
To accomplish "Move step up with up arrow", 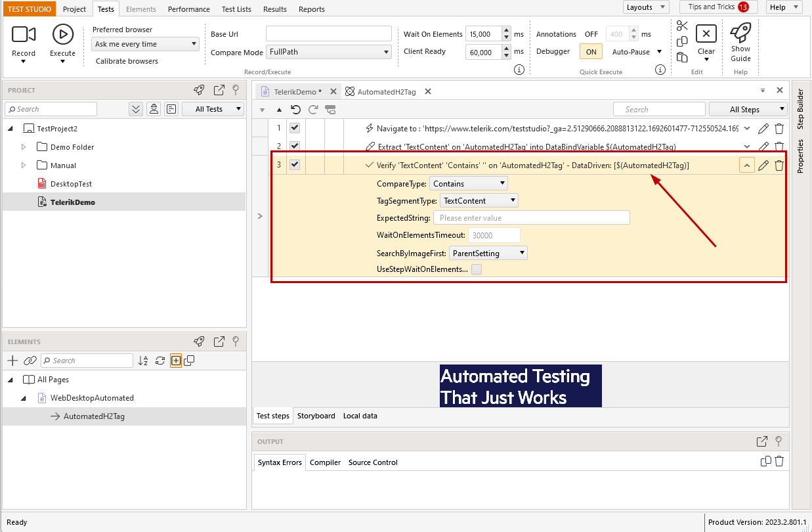I will [279, 110].
